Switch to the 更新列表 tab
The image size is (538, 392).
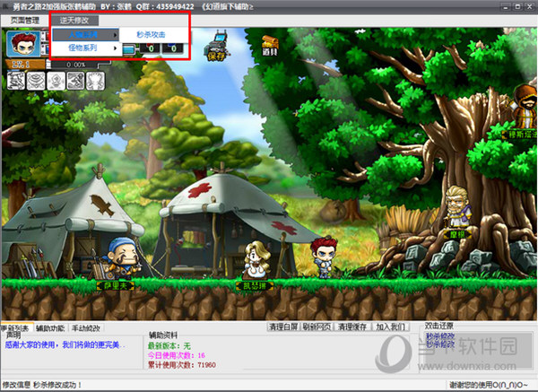click(16, 327)
